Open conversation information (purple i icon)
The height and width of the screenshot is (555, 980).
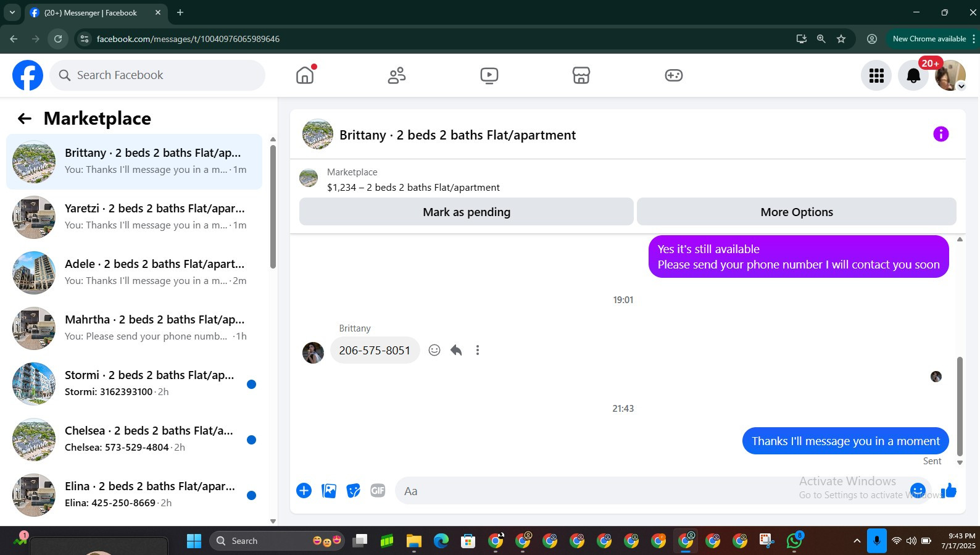(941, 134)
